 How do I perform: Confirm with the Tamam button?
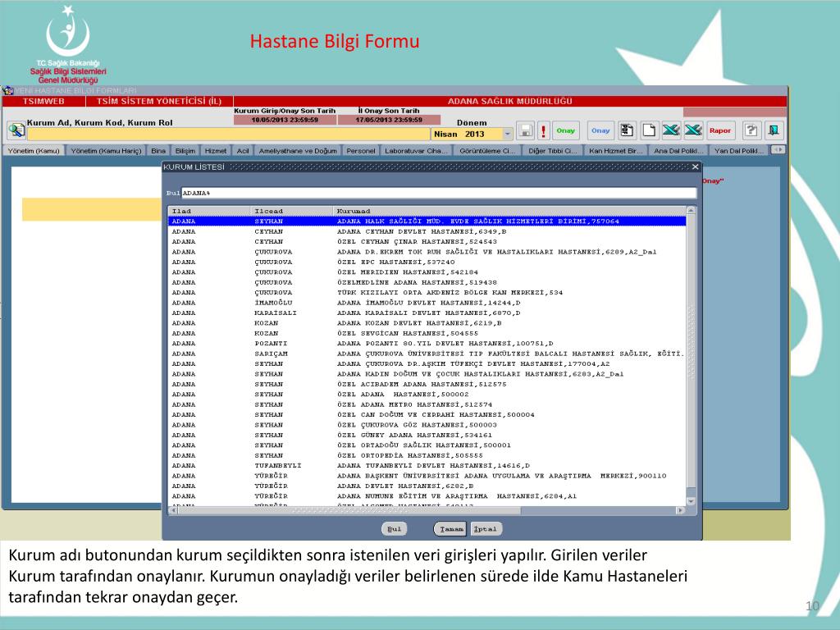click(x=450, y=529)
